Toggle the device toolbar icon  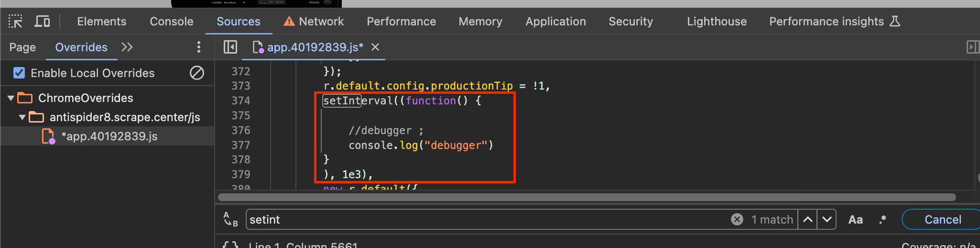click(x=42, y=22)
